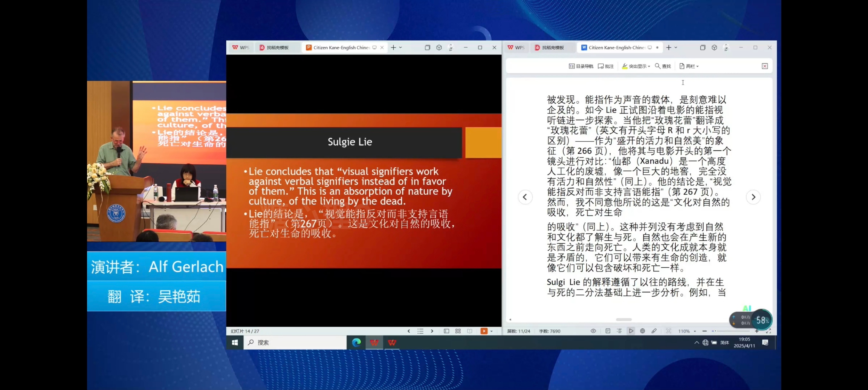868x390 pixels.
Task: Open AI assistant floating icon
Action: click(x=747, y=308)
